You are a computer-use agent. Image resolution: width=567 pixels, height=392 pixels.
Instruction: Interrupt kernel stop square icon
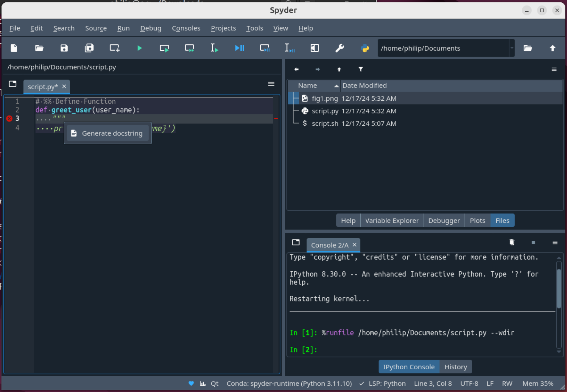click(x=533, y=242)
